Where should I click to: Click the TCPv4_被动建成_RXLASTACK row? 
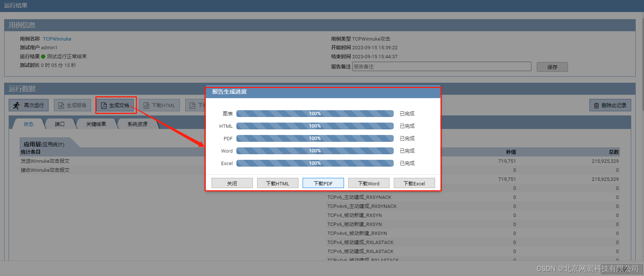tap(473, 242)
